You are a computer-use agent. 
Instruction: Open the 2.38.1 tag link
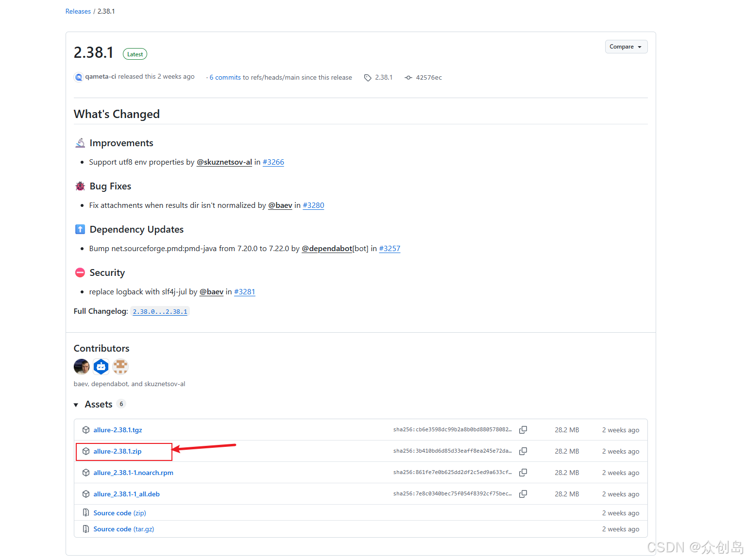click(x=384, y=77)
